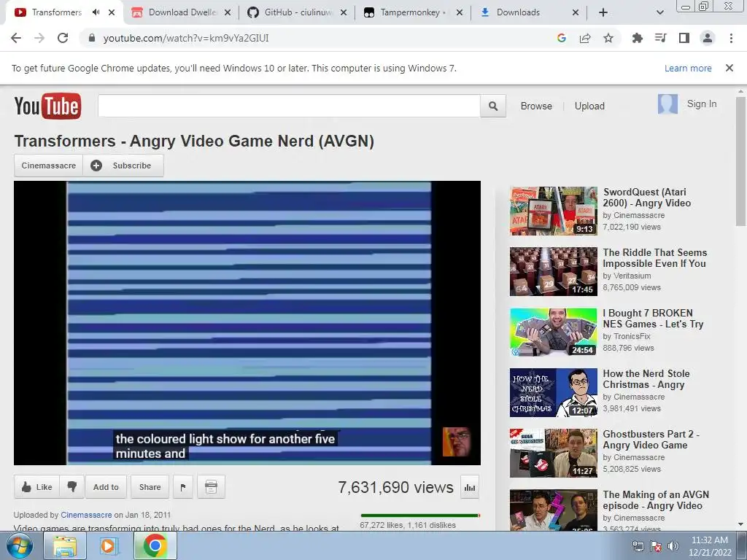Screen dimensions: 747x560
Task: Open Windows Start button
Action: pyautogui.click(x=19, y=545)
